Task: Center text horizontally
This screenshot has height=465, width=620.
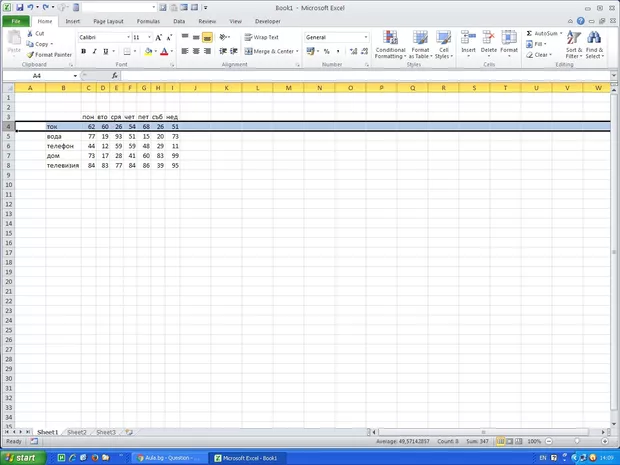Action: 196,51
